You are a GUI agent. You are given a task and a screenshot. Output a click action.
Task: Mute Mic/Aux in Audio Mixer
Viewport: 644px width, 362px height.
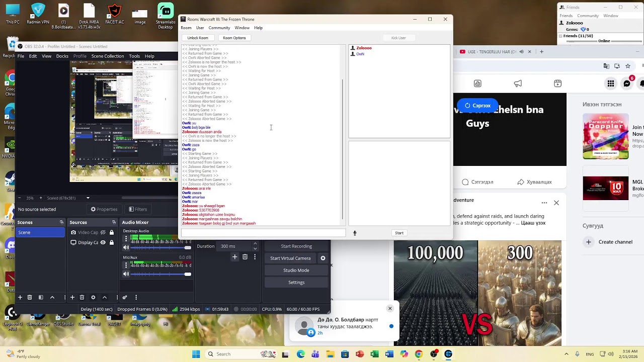pyautogui.click(x=126, y=274)
